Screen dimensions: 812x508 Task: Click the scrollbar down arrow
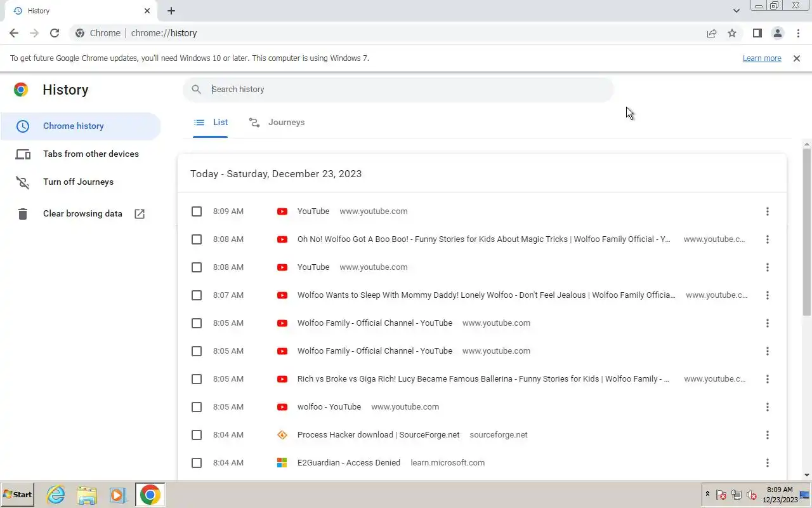[807, 475]
